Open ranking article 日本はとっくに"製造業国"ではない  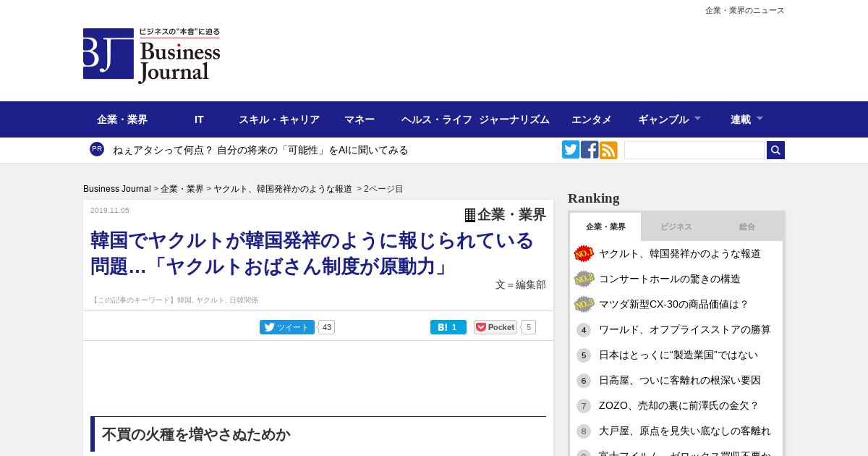678,355
